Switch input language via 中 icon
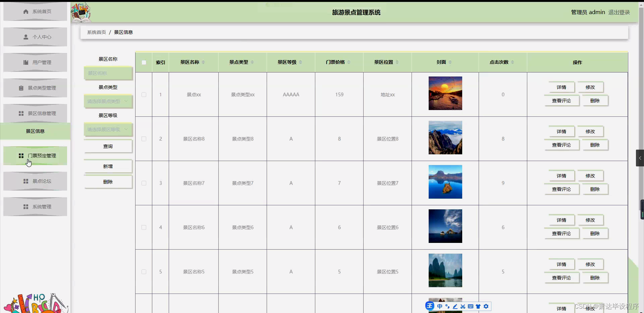The height and width of the screenshot is (313, 644). pyautogui.click(x=440, y=306)
